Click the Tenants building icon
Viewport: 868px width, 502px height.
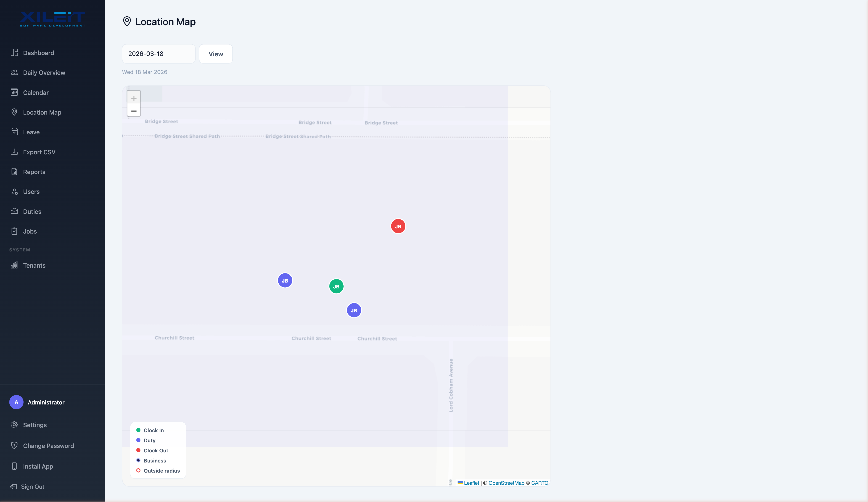point(14,265)
